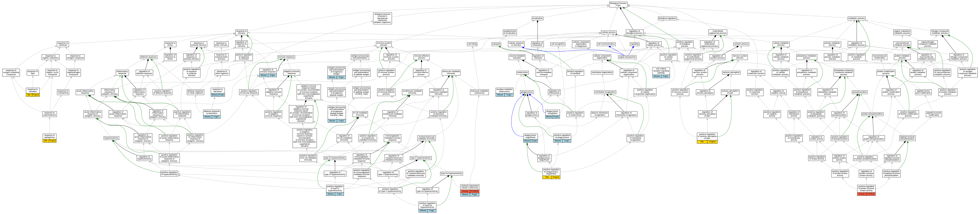Select the 'cellular process' node
This screenshot has width=980, height=214.
pyautogui.click(x=609, y=32)
